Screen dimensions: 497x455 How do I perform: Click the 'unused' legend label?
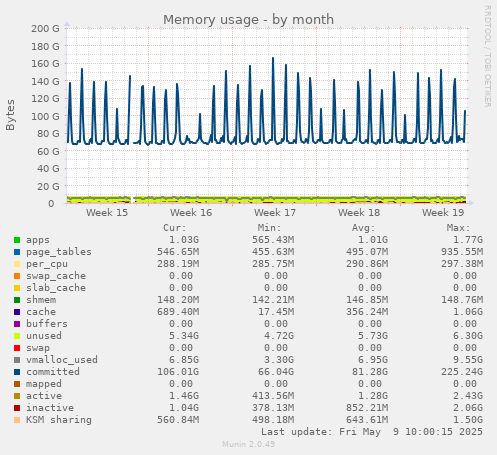[x=44, y=336]
